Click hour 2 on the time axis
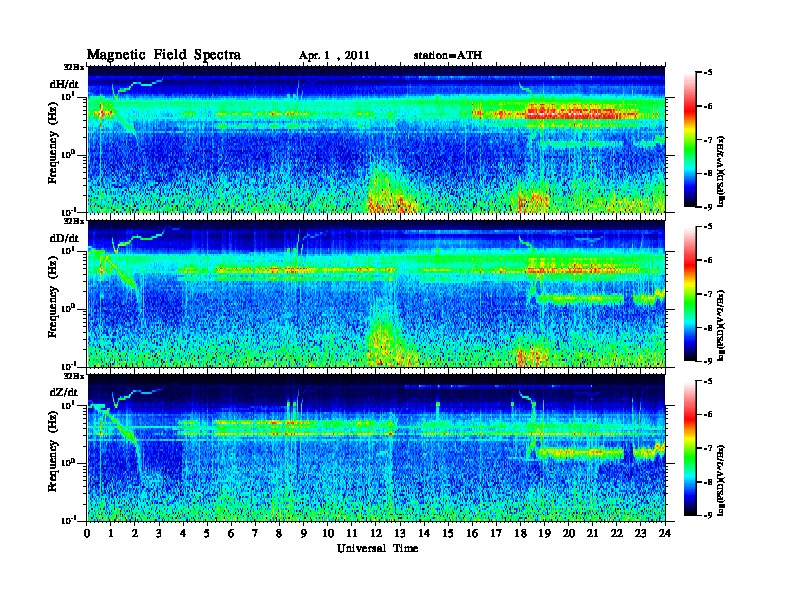This screenshot has height=612, width=792. [x=135, y=534]
